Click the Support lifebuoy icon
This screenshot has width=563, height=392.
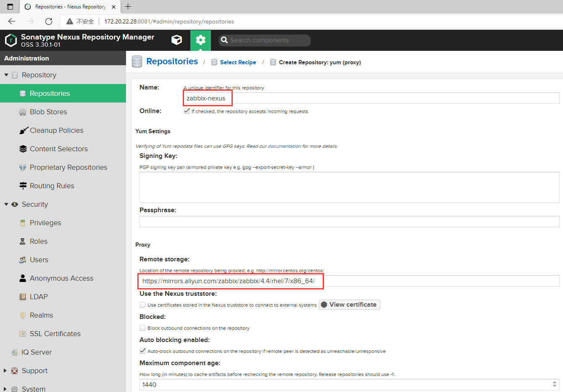[x=15, y=371]
